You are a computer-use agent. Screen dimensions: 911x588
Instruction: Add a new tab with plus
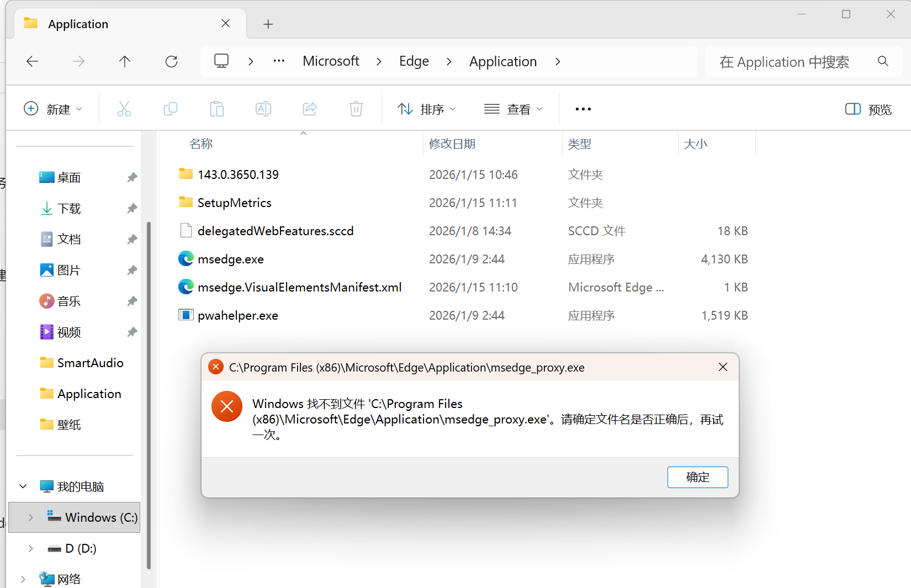[x=268, y=24]
